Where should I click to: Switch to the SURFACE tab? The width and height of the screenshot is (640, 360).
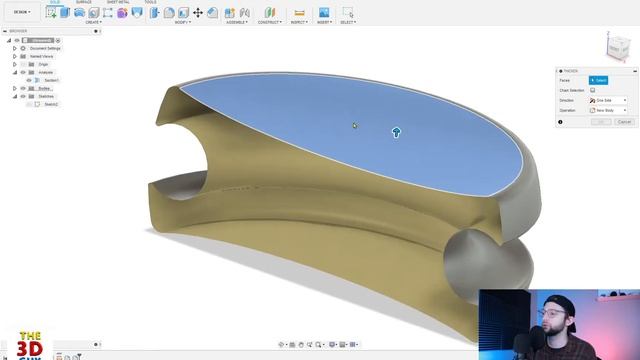pyautogui.click(x=84, y=2)
